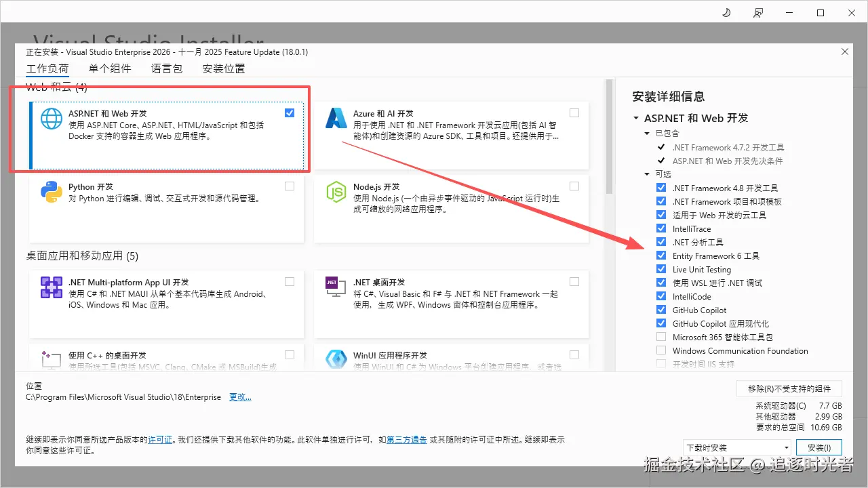Close the workload installation dialog
Viewport: 868px width, 488px height.
pos(844,52)
